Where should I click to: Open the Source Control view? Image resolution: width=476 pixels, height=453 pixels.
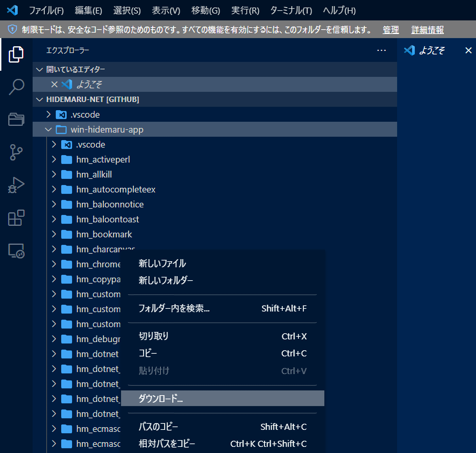coord(16,152)
